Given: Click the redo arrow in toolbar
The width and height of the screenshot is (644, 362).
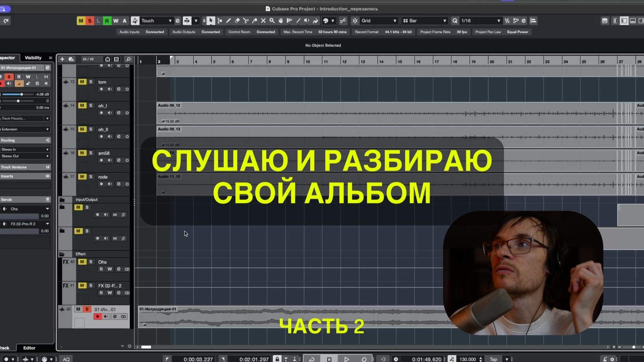Looking at the screenshot, I should point(6,21).
